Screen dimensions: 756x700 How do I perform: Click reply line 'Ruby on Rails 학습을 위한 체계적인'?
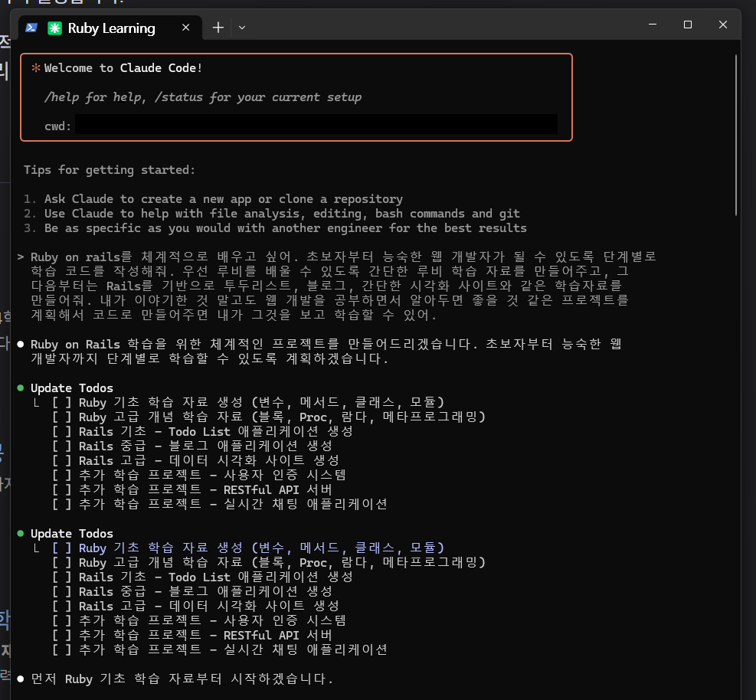pyautogui.click(x=326, y=344)
